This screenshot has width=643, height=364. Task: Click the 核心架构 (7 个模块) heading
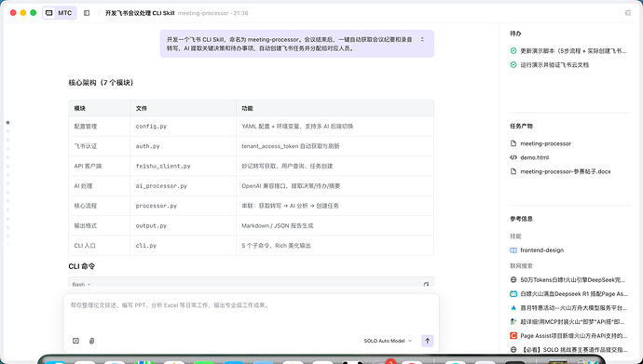click(101, 83)
